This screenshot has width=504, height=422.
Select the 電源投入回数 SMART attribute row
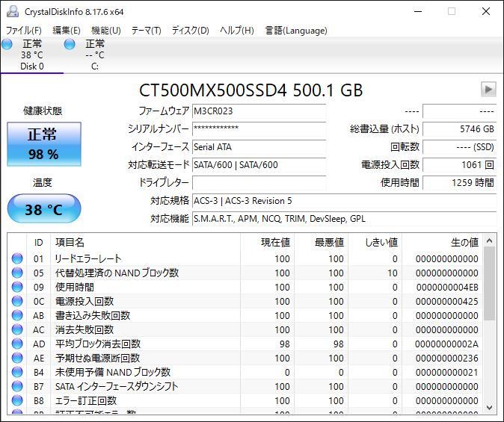point(245,301)
